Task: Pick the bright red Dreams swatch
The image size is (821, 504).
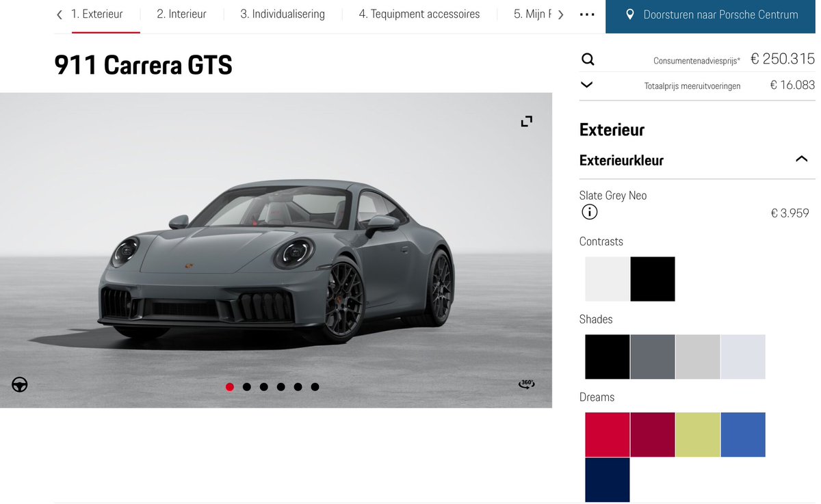Action: pyautogui.click(x=608, y=435)
